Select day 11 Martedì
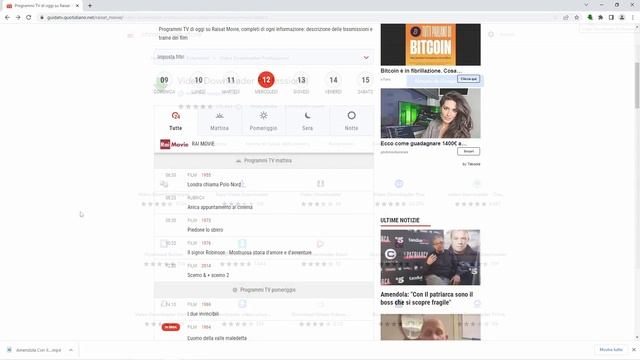Image resolution: width=640 pixels, height=360 pixels. 231,84
